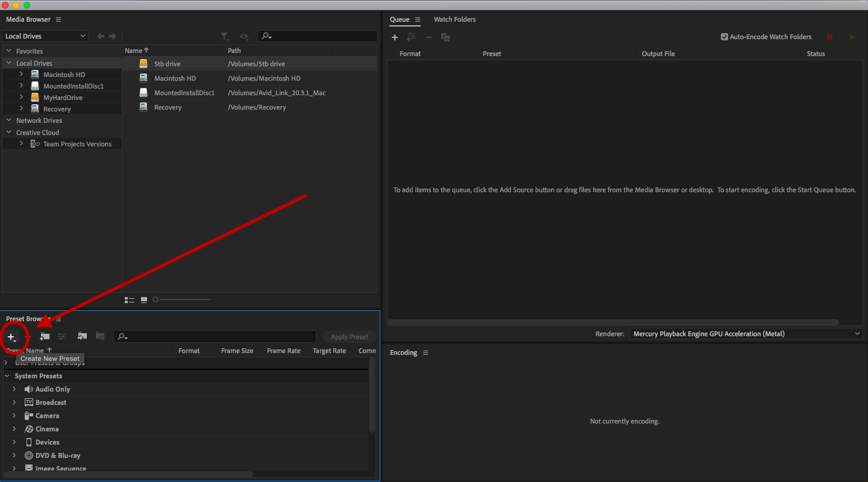
Task: Toggle Auto-Encode Watch Folders checkbox
Action: (x=725, y=37)
